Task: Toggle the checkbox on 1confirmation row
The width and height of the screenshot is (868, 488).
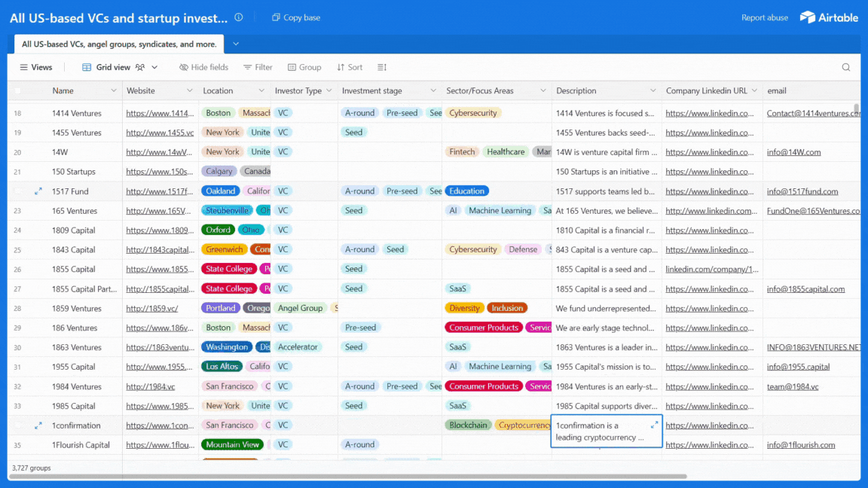Action: click(x=18, y=425)
